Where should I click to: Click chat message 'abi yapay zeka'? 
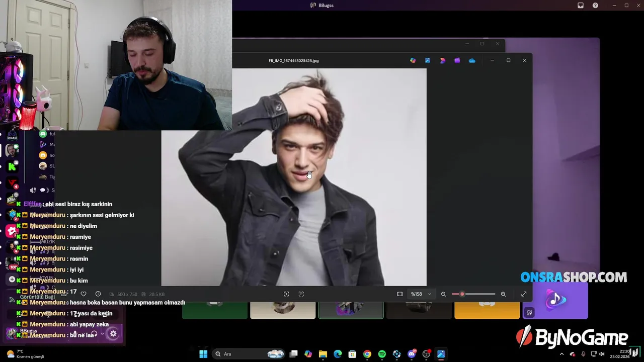click(89, 324)
